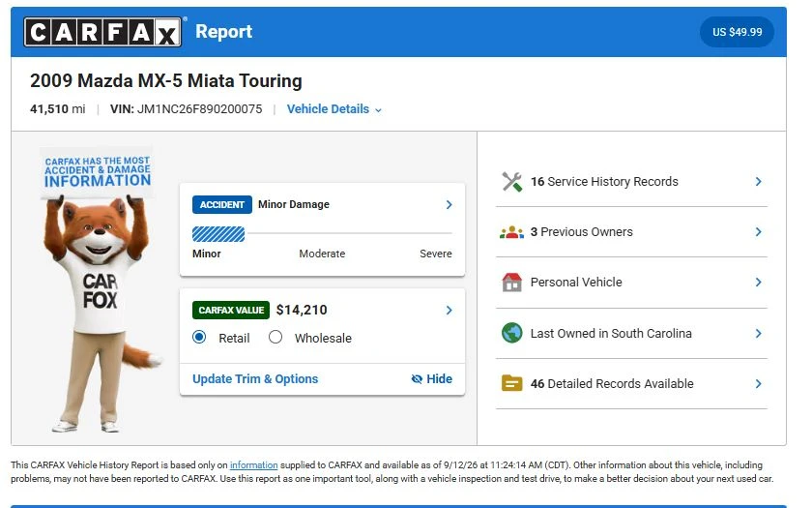Click '3 Previous Owners' text
This screenshot has width=812, height=508.
pos(582,231)
